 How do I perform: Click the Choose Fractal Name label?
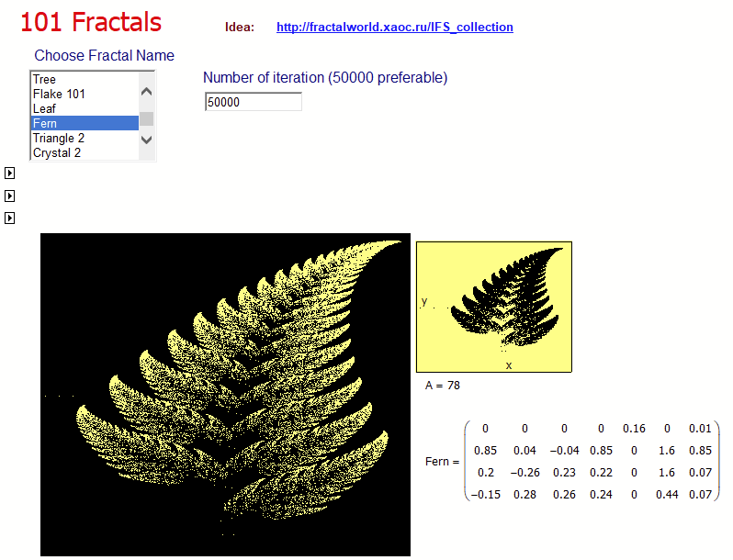104,56
